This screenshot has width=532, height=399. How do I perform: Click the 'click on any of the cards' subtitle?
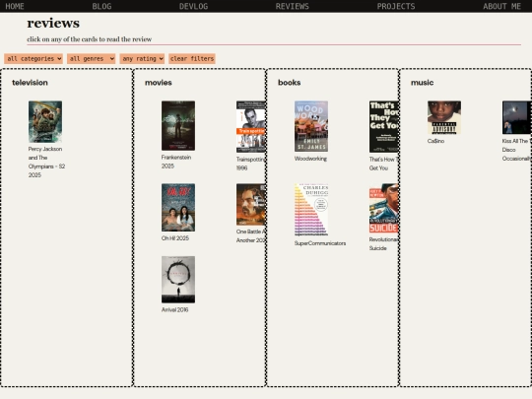[90, 39]
